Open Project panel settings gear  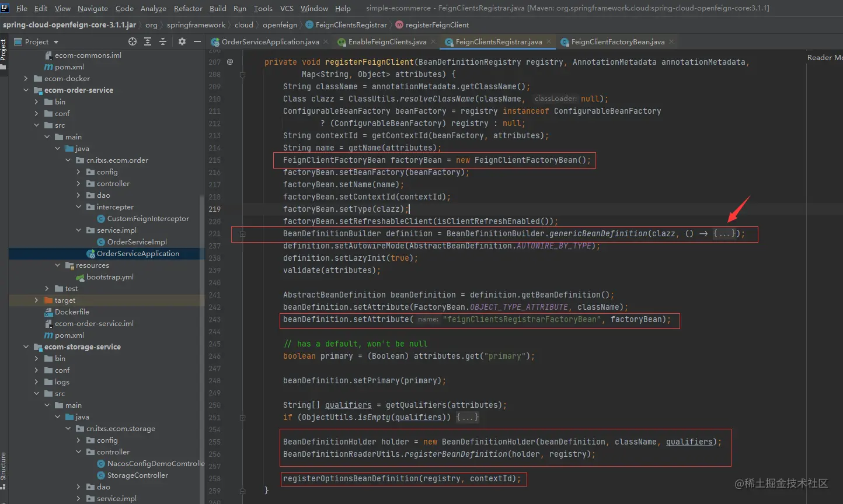[182, 41]
